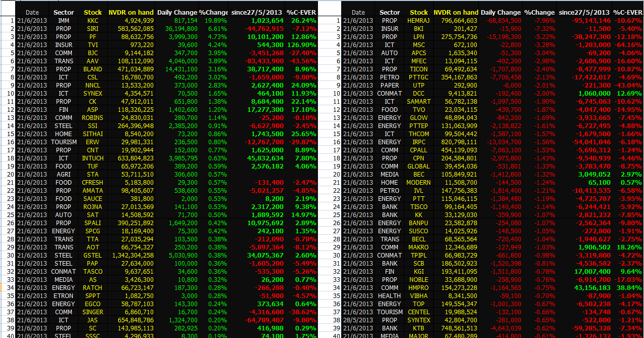Click the CFRESH stock cell
Image resolution: width=644 pixels, height=338 pixels.
click(x=93, y=183)
